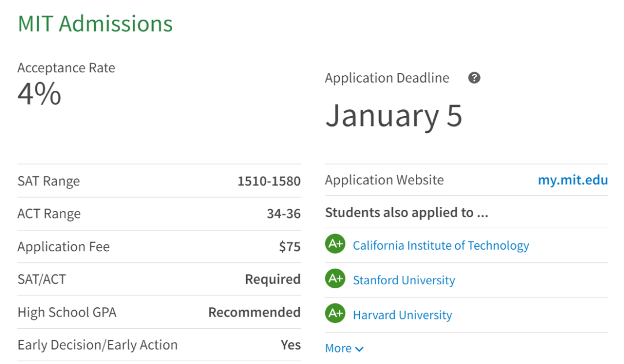Click the January 5 deadline date
The image size is (624, 364).
pos(394,115)
